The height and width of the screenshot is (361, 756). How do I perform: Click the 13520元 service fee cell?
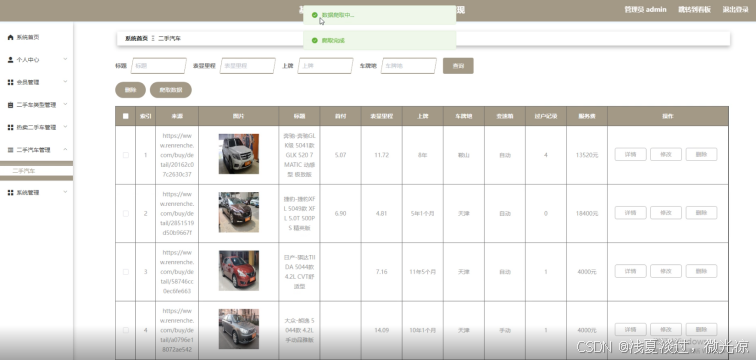click(x=587, y=155)
